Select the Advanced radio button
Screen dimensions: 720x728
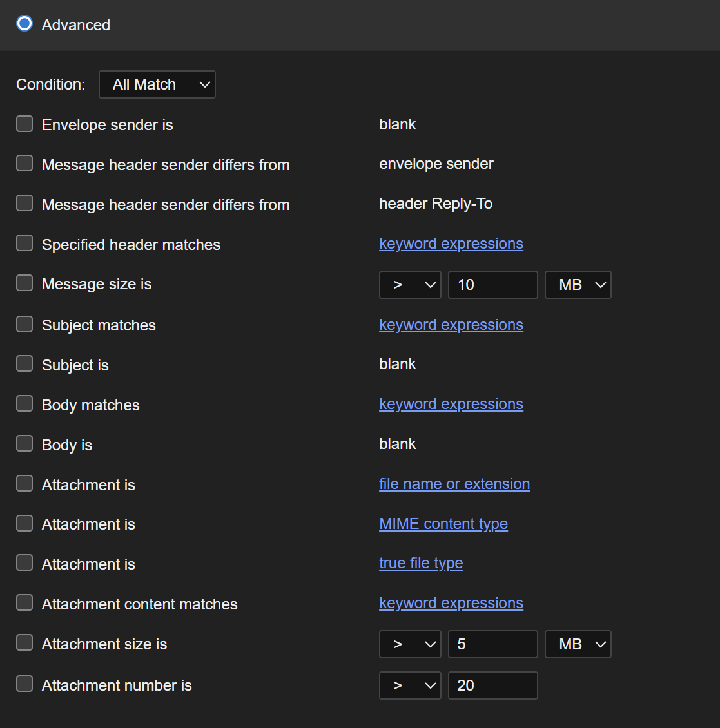click(x=24, y=24)
